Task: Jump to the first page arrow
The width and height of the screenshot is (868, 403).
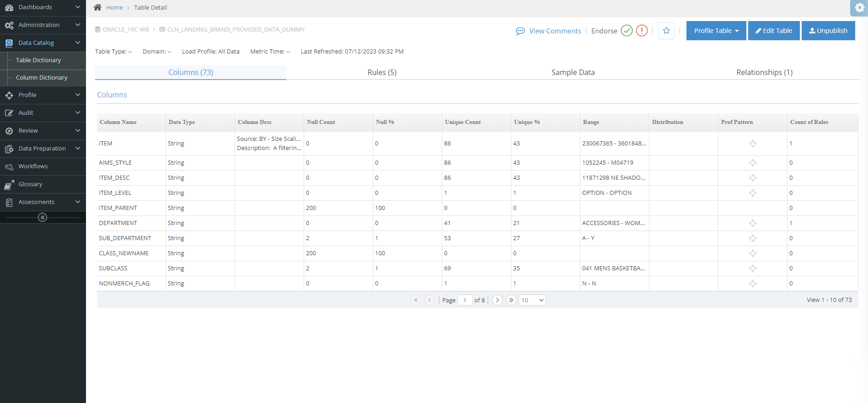Action: (x=416, y=300)
